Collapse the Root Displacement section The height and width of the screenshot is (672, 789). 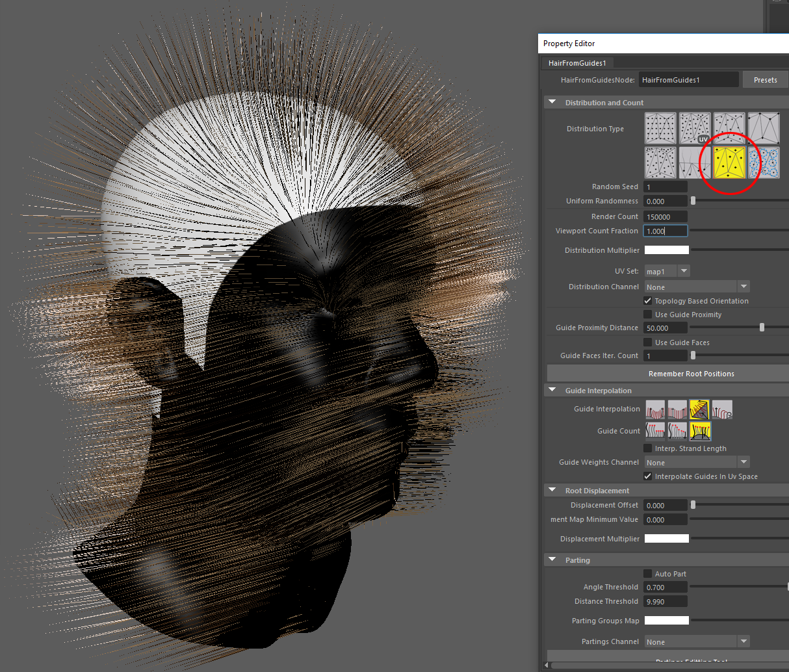[552, 491]
